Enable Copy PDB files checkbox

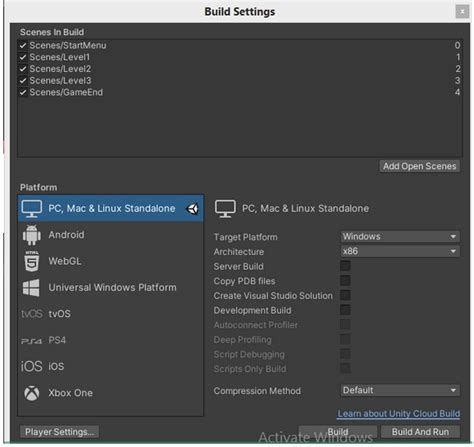tap(345, 281)
